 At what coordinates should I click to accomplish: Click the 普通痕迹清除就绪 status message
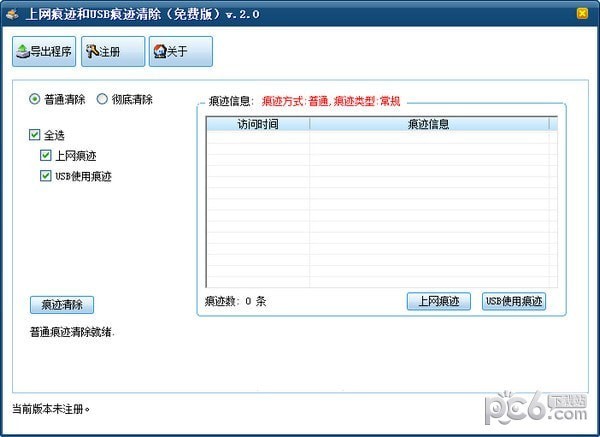[72, 331]
